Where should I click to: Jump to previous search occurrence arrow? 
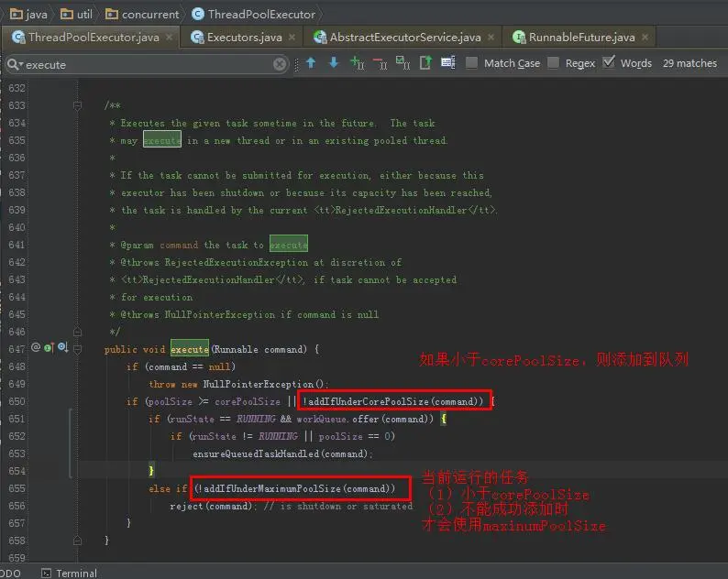coord(311,62)
